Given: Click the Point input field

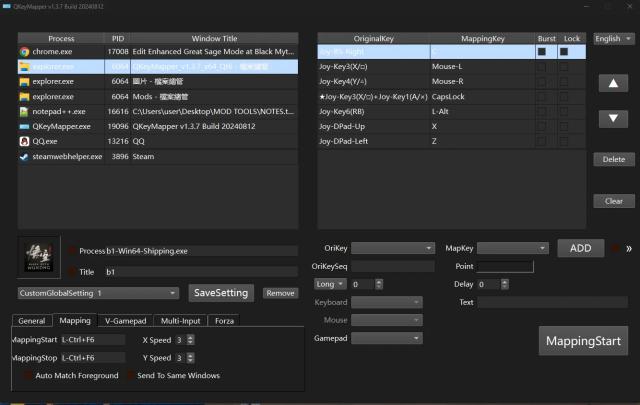Looking at the screenshot, I should point(505,267).
